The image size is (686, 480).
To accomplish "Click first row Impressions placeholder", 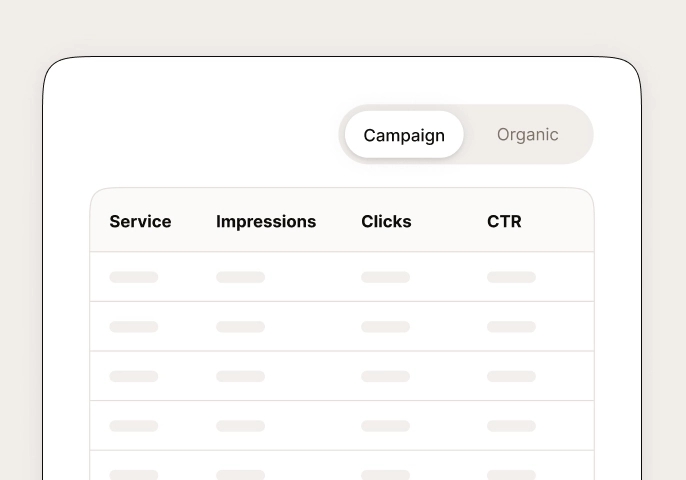I will (241, 277).
